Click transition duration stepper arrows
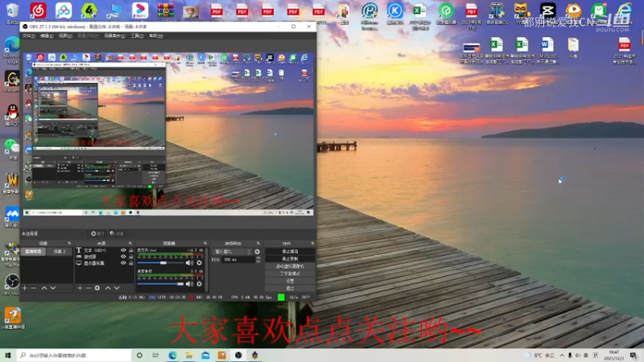Image resolution: width=644 pixels, height=362 pixels. tap(258, 259)
